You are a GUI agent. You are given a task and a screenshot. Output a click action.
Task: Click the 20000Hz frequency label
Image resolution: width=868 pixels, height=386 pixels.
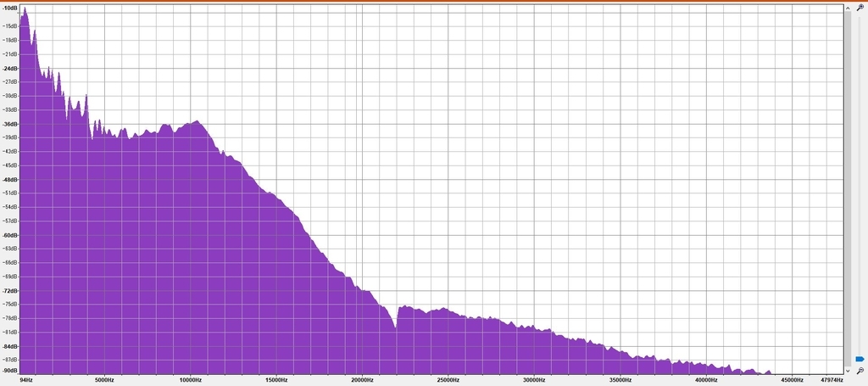362,380
